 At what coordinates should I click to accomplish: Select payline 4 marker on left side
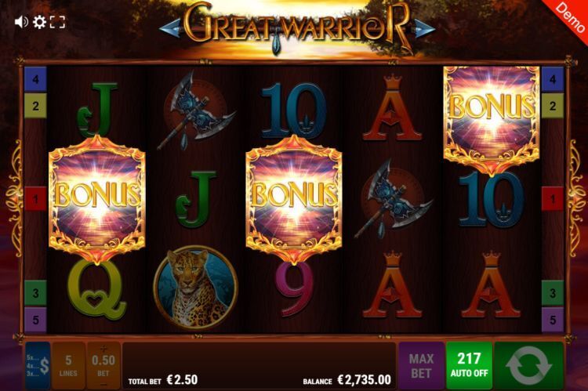pos(35,79)
